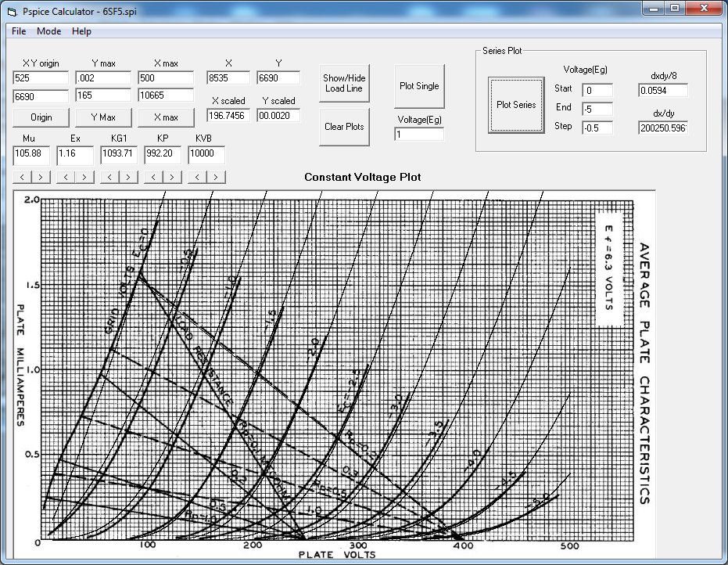
Task: Click the Constant Voltage Plot title
Action: [x=363, y=177]
